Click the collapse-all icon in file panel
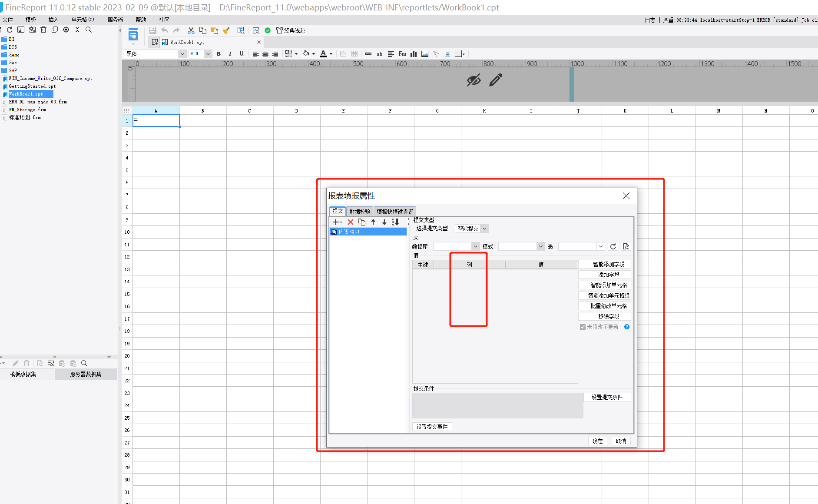 point(77,30)
